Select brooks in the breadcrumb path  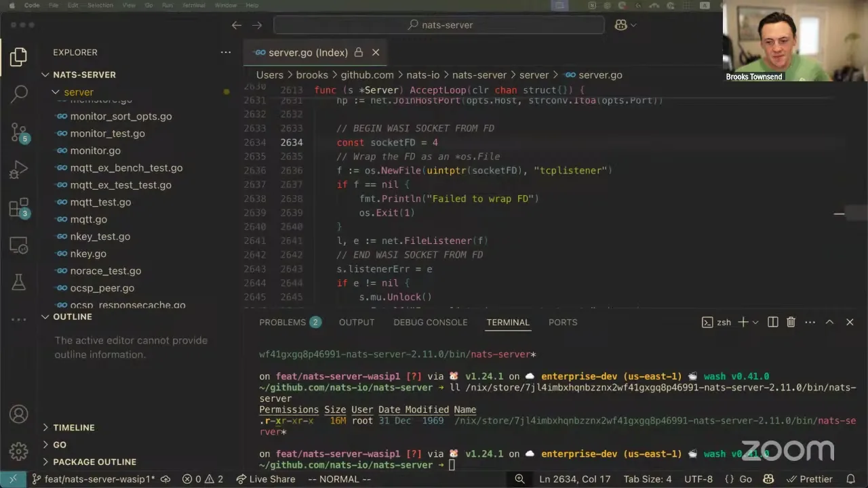tap(312, 75)
